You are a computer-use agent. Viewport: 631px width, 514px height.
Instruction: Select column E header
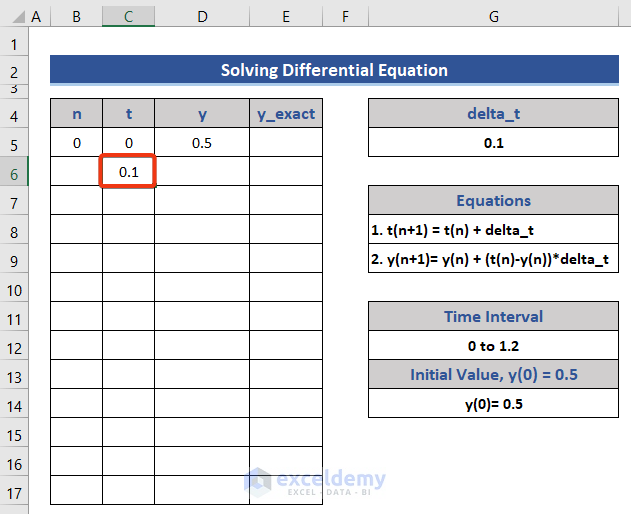tap(286, 17)
